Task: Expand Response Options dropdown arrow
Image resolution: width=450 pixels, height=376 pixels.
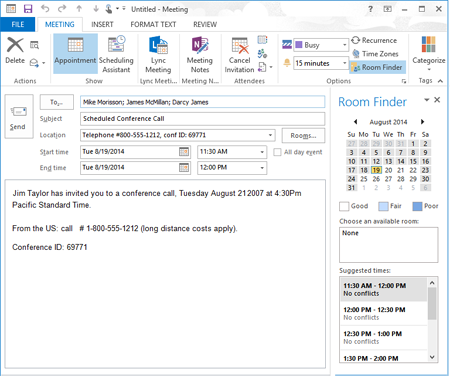Action: (271, 67)
